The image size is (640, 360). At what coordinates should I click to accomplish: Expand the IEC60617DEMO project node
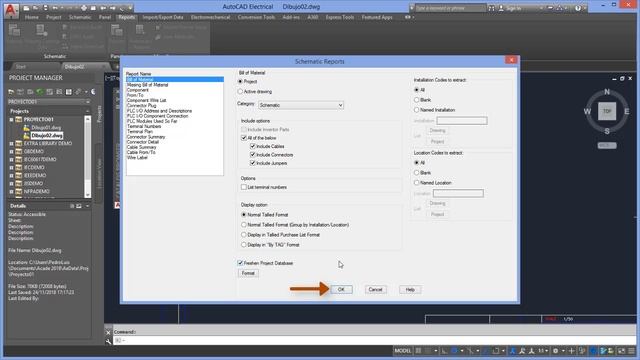(x=11, y=160)
